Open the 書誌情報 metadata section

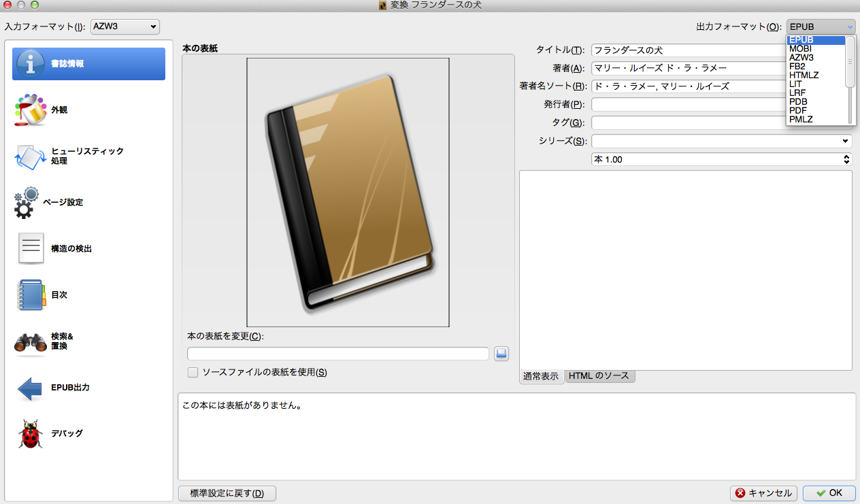pyautogui.click(x=88, y=64)
